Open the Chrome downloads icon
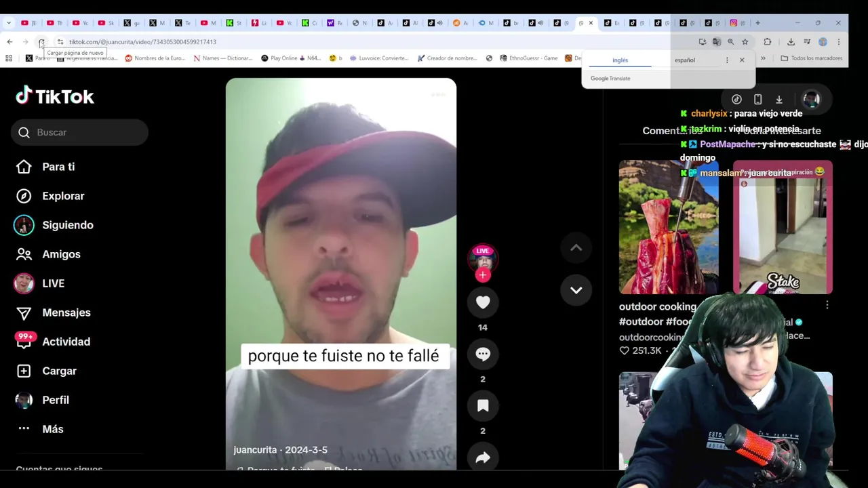Screen dimensions: 868x488 pyautogui.click(x=791, y=42)
